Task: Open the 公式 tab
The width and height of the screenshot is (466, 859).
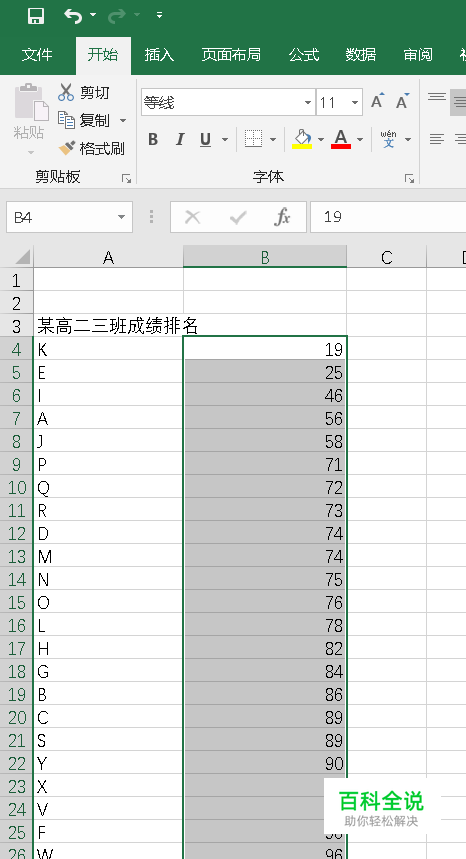Action: click(304, 55)
